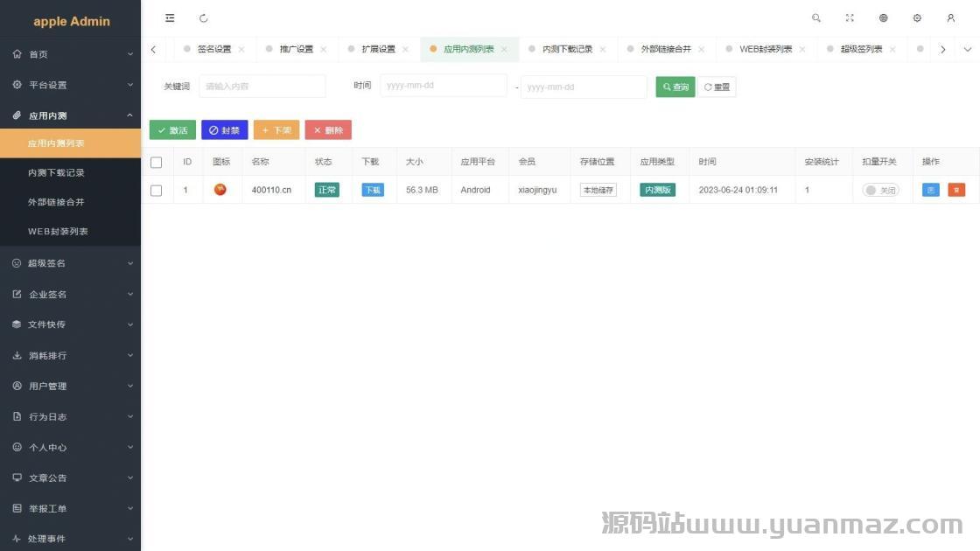Close the 应用内测列表 tab
Image resolution: width=980 pixels, height=551 pixels.
coord(504,49)
